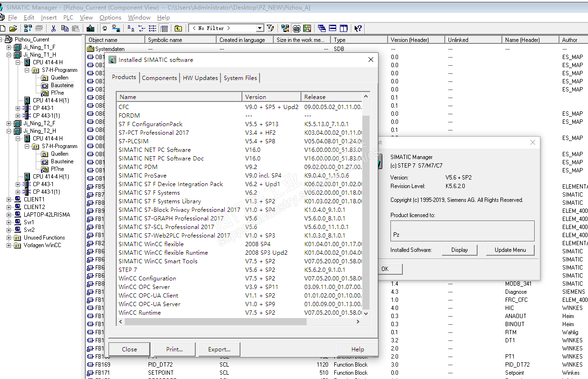The width and height of the screenshot is (588, 379).
Task: Click the Simulation on/off toolbar icon
Action: coord(297,28)
